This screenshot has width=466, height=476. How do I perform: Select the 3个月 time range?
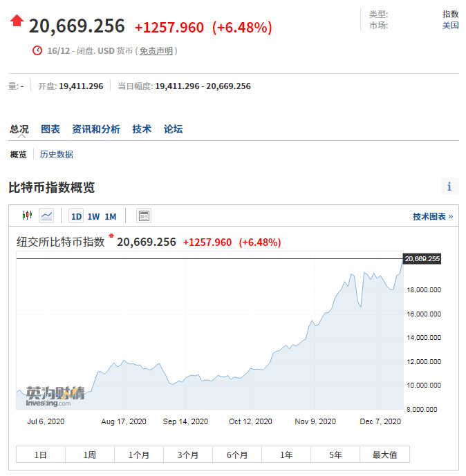click(188, 455)
